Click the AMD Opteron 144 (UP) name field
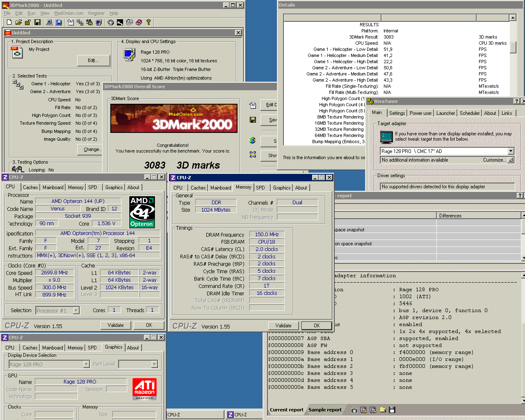This screenshot has width=525, height=420. [78, 201]
